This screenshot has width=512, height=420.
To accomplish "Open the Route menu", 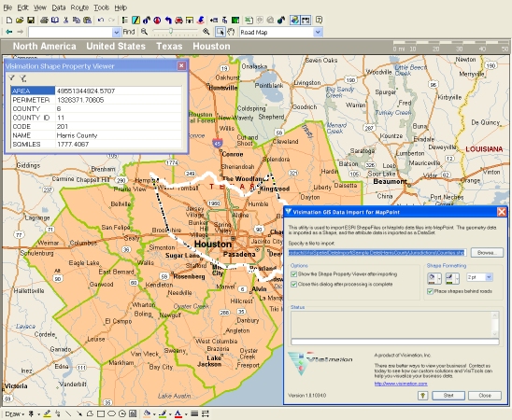I will (x=79, y=7).
